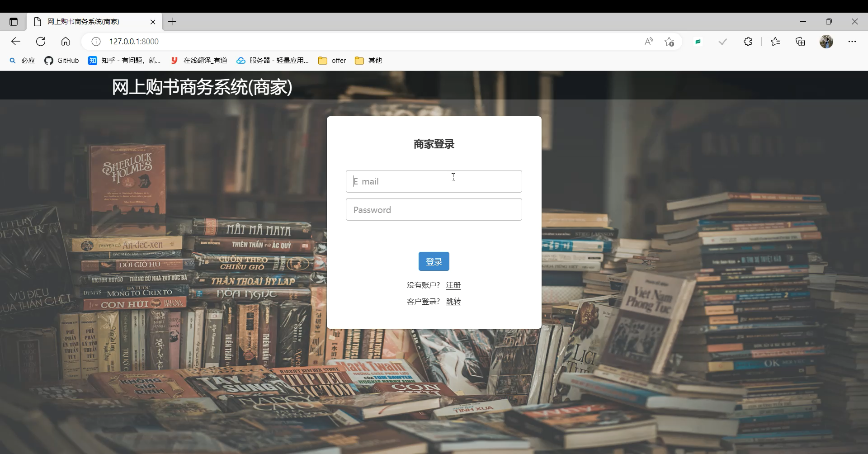Click the green extension icon in toolbar

pos(698,42)
